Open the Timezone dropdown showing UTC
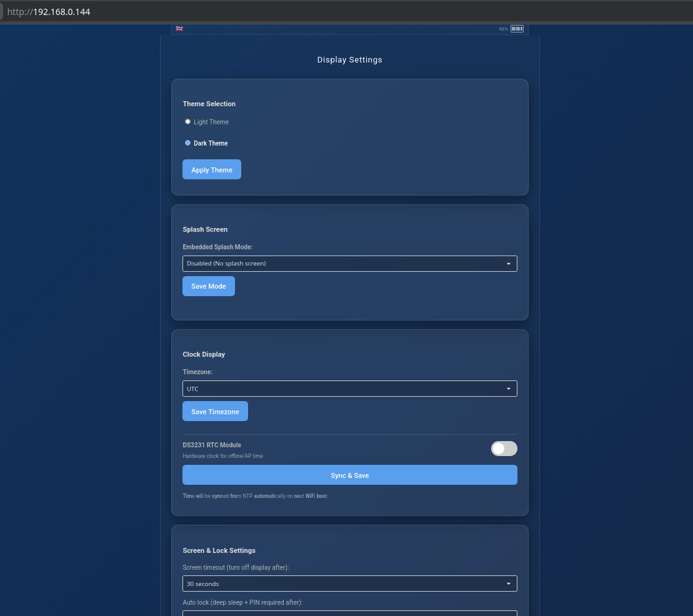 pos(349,389)
